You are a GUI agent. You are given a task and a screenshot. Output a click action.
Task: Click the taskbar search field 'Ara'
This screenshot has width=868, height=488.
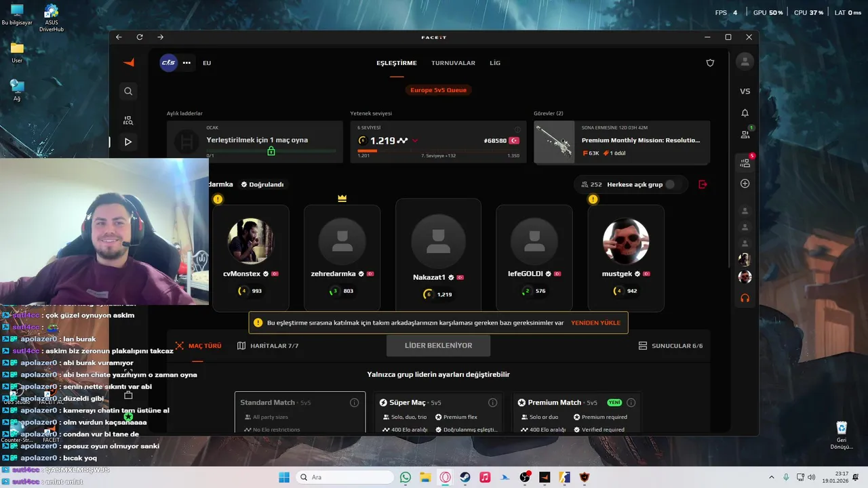(344, 477)
